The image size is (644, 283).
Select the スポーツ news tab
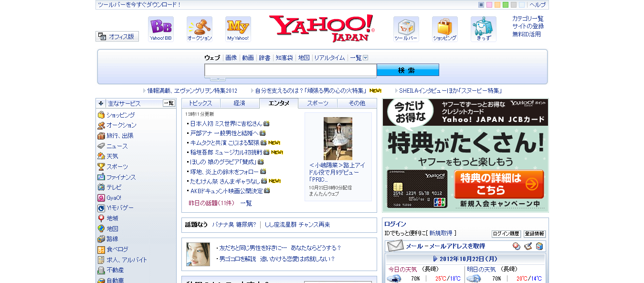pyautogui.click(x=318, y=103)
